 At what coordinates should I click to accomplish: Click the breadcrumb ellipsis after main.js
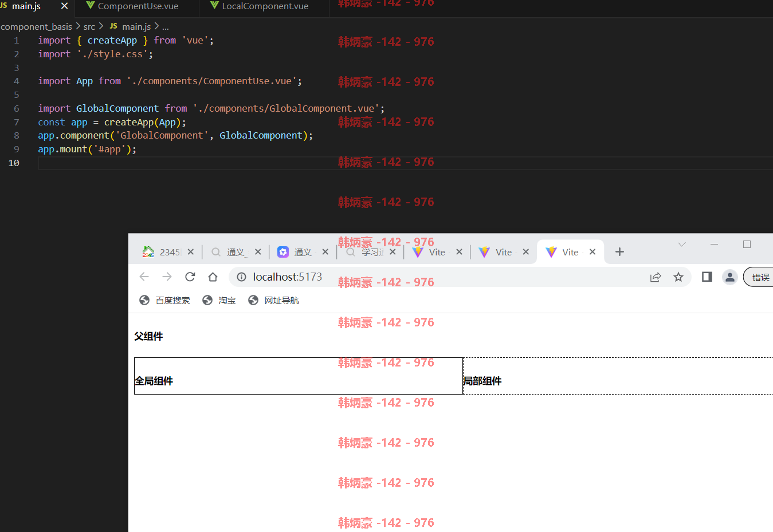tap(166, 26)
